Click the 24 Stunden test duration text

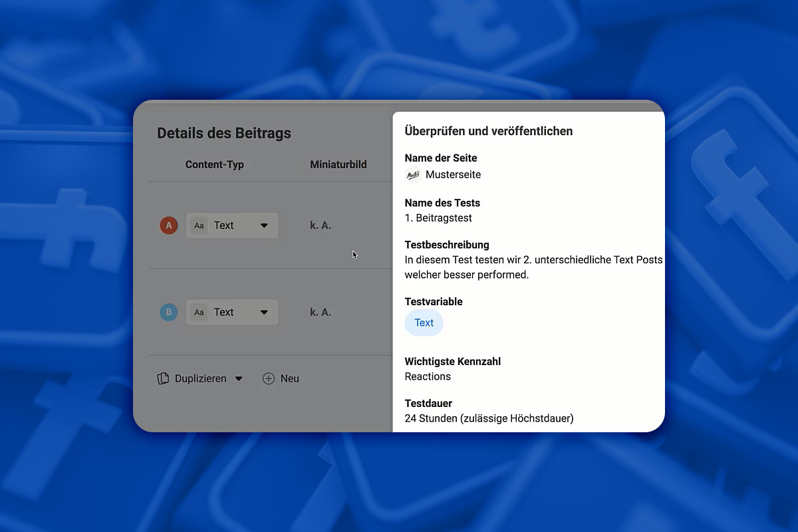point(489,418)
